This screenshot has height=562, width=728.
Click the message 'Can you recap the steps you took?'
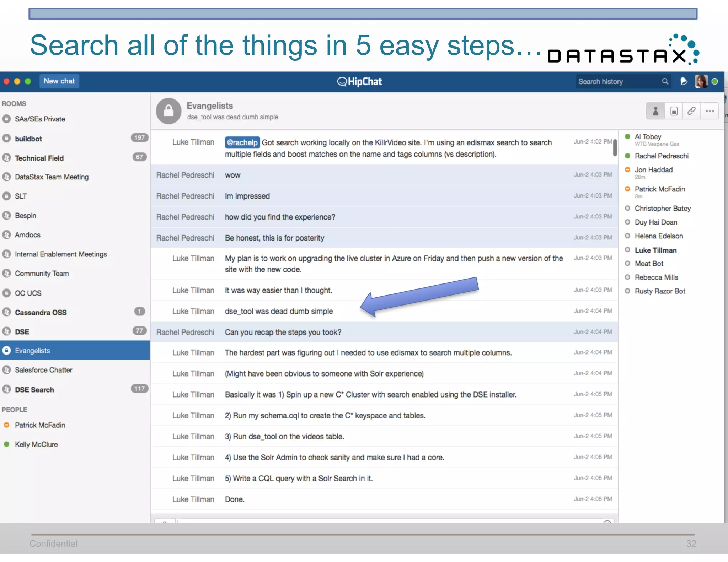coord(283,332)
